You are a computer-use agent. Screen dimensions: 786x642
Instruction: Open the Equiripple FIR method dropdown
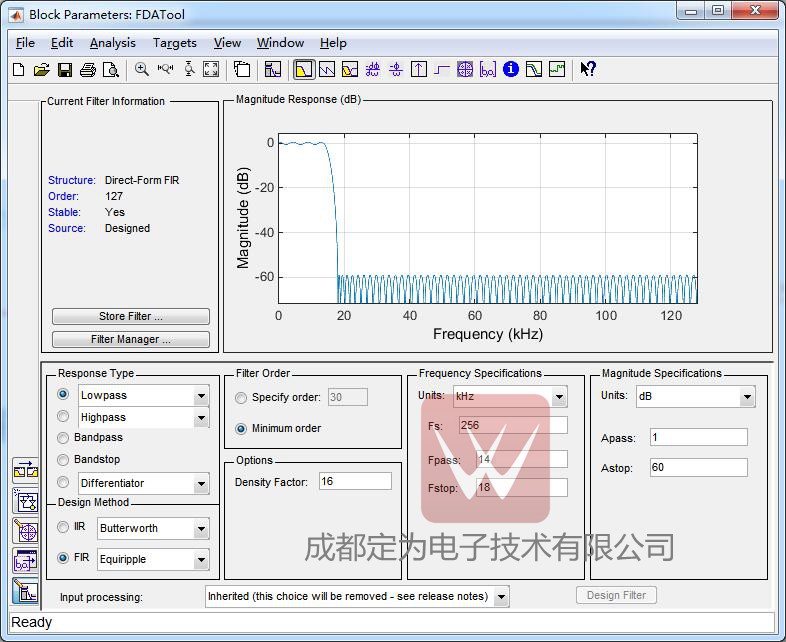point(201,560)
